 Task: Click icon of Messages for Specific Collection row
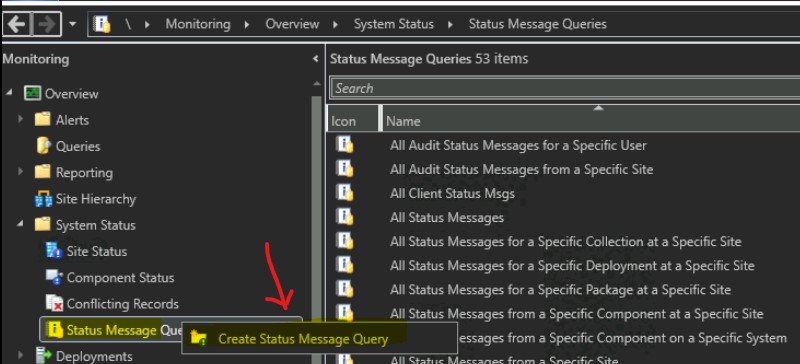point(344,241)
